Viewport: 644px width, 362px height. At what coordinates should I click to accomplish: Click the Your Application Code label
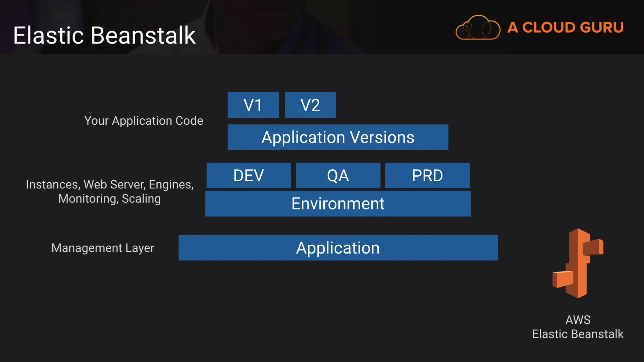pos(144,121)
